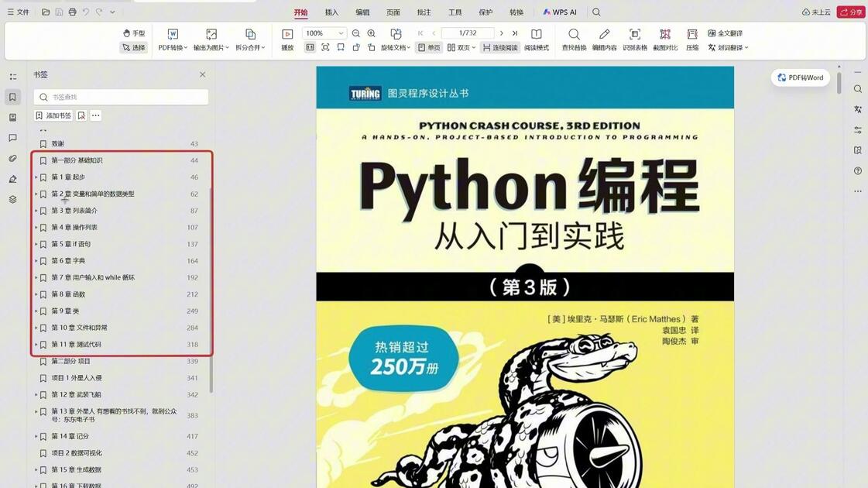The image size is (868, 488).
Task: Enable 双页 double page view
Action: pyautogui.click(x=461, y=47)
